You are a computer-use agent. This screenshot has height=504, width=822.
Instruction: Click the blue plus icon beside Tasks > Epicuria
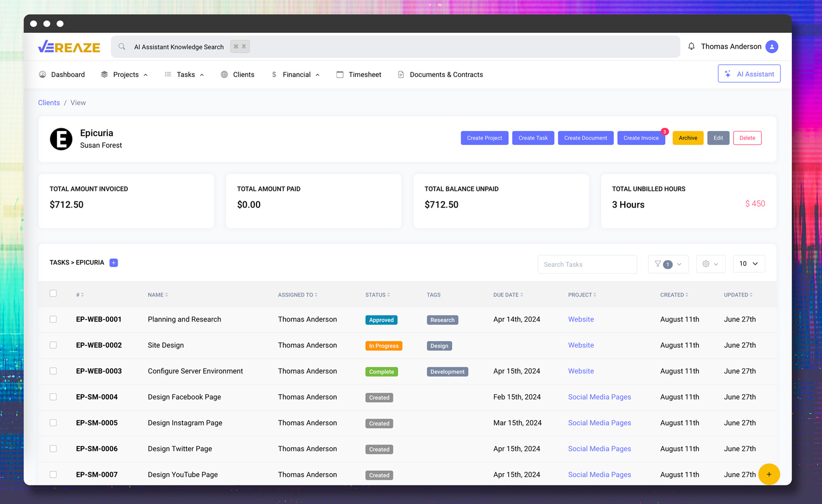pos(114,263)
